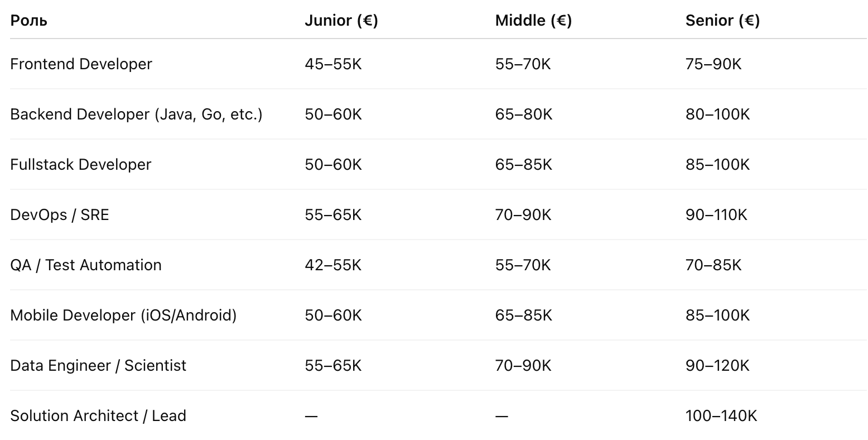Screen dimensions: 868x440
Task: Click the Data Engineer / Scientist cell
Action: pos(98,365)
